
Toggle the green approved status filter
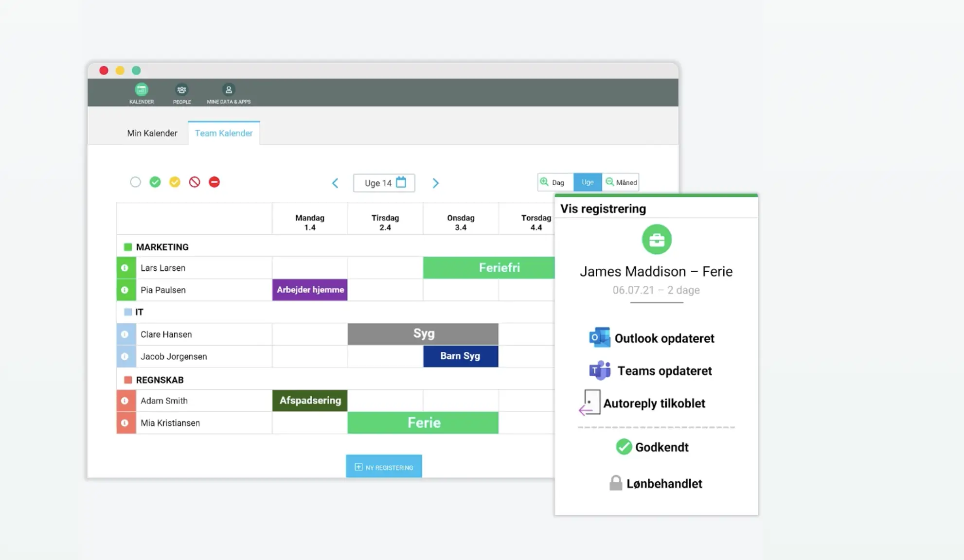[155, 182]
